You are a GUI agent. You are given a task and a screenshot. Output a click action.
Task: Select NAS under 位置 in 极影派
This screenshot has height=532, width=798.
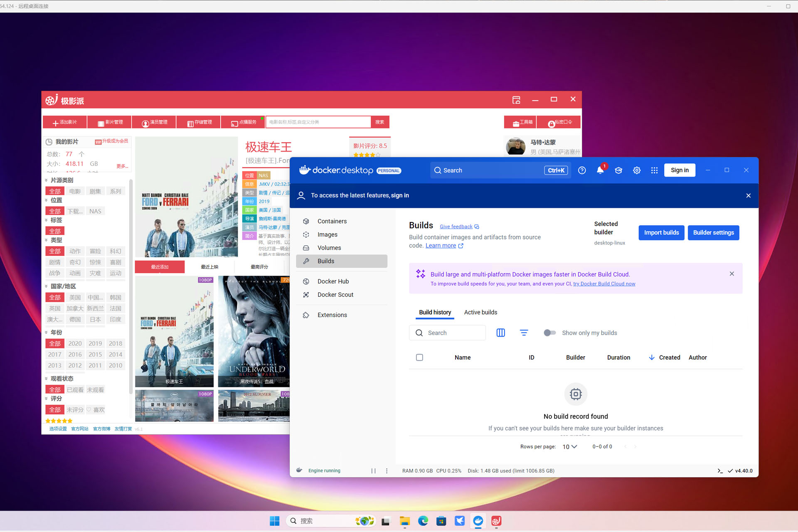[x=95, y=211]
